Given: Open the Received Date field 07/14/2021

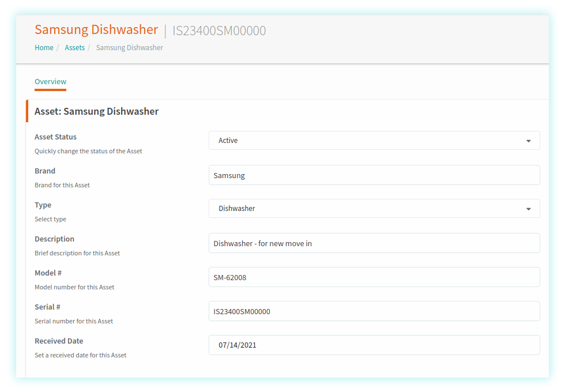Looking at the screenshot, I should [374, 345].
